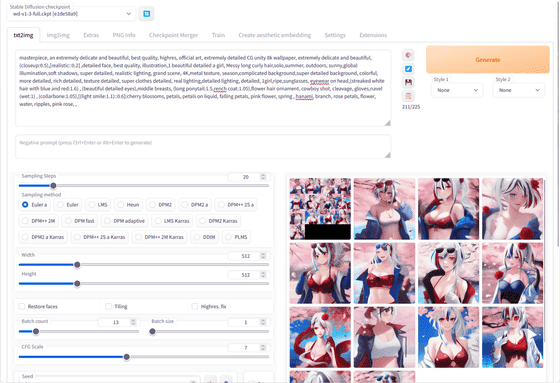
Task: Click the Height value box showing 512
Action: [249, 275]
